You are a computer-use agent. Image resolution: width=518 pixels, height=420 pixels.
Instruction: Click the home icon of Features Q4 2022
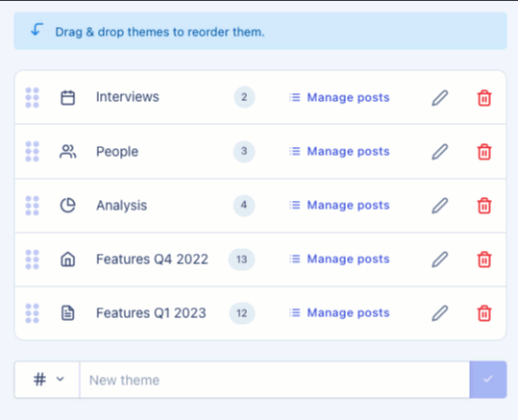click(x=67, y=259)
